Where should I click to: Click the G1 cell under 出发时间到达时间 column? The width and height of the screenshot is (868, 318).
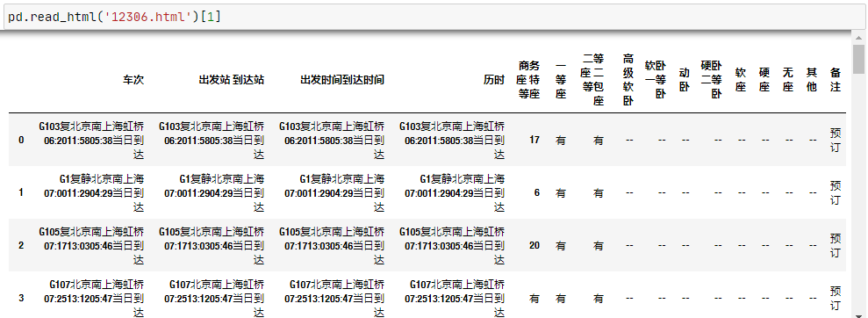334,192
